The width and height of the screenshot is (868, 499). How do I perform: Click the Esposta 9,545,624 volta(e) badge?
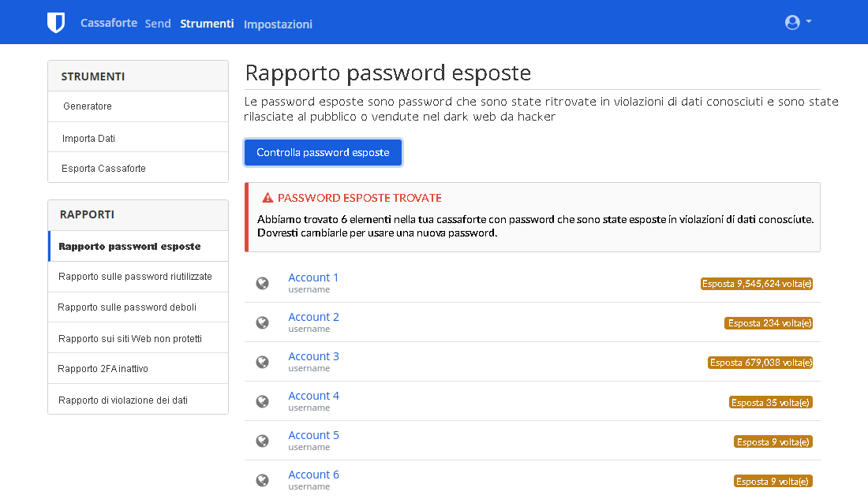756,283
